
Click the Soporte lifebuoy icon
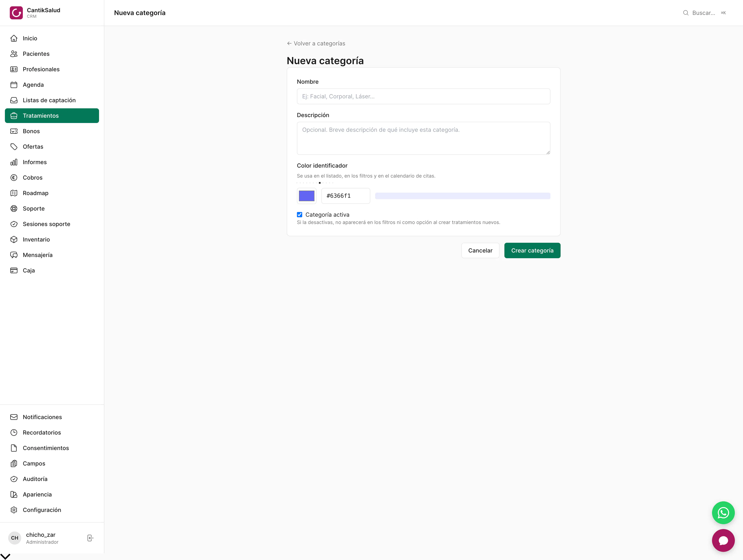(14, 209)
